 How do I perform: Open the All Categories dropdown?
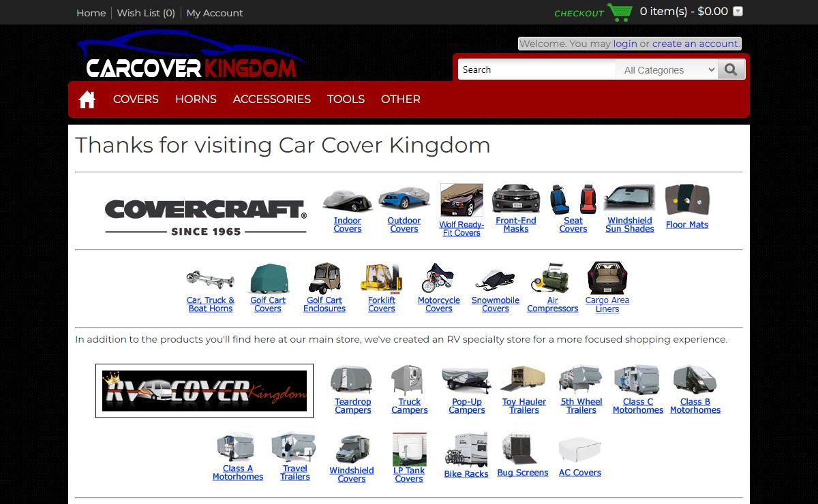pos(669,69)
